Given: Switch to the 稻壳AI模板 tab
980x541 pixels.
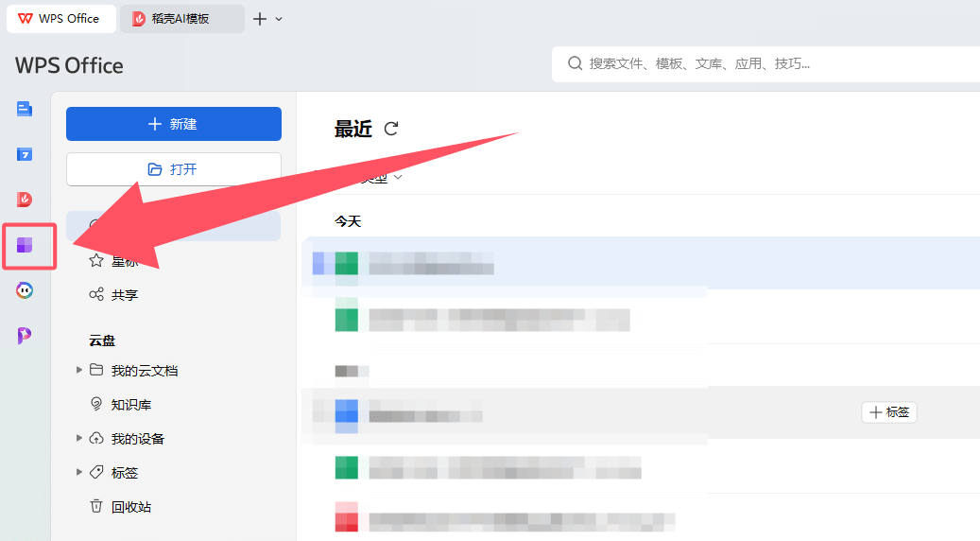Looking at the screenshot, I should [181, 19].
